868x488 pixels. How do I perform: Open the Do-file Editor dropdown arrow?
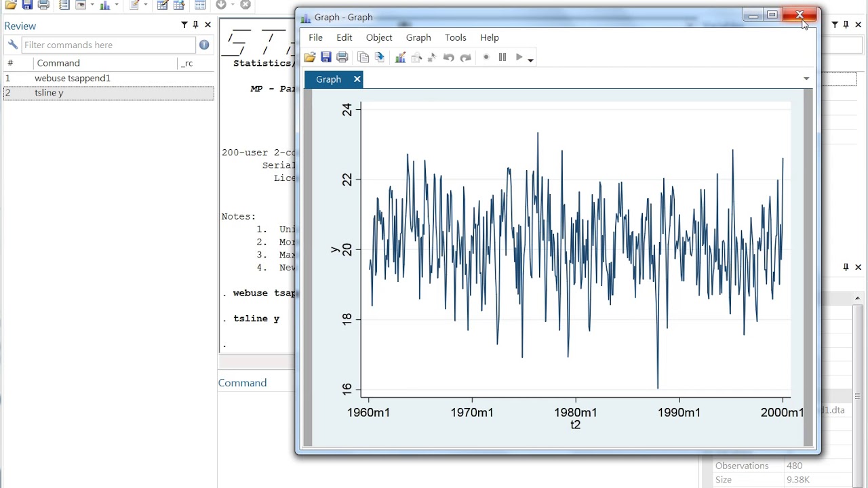(x=145, y=5)
